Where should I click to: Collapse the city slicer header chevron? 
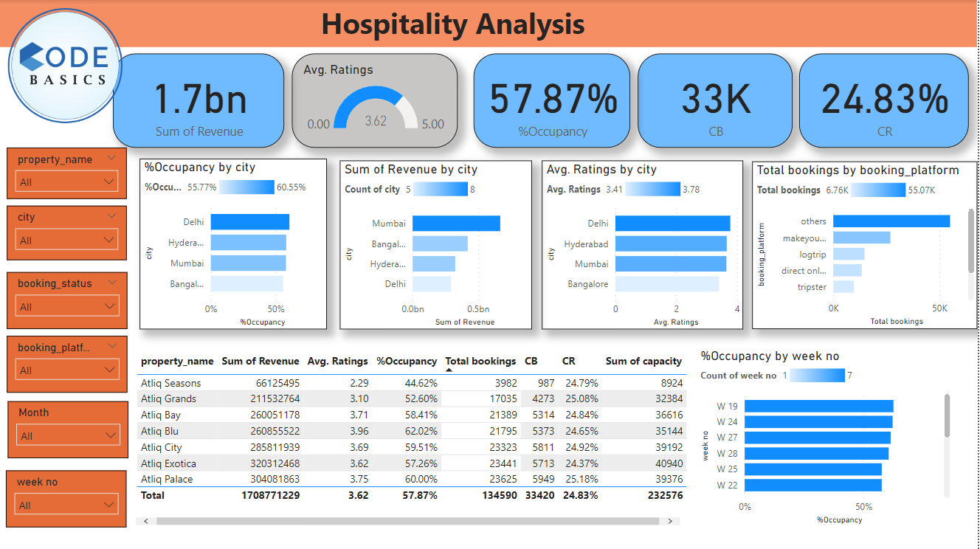(x=111, y=215)
